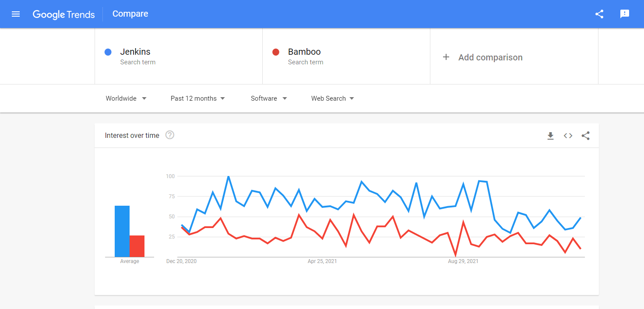This screenshot has width=644, height=309.
Task: Expand the Past 12 months dropdown
Action: tap(197, 98)
